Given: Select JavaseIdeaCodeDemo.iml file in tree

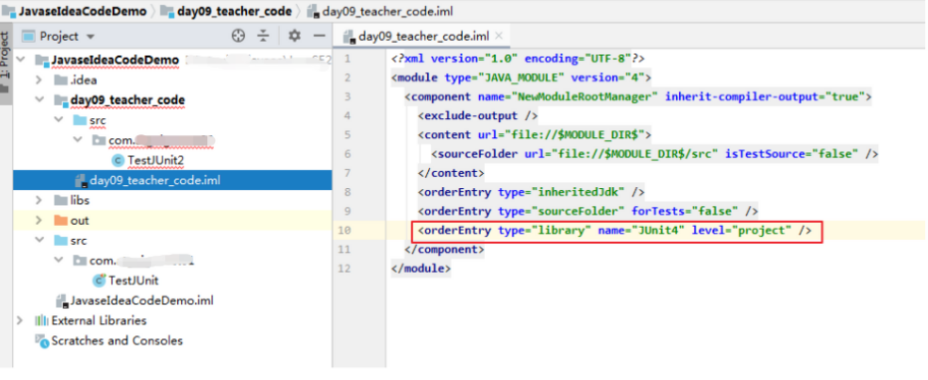Looking at the screenshot, I should tap(141, 300).
